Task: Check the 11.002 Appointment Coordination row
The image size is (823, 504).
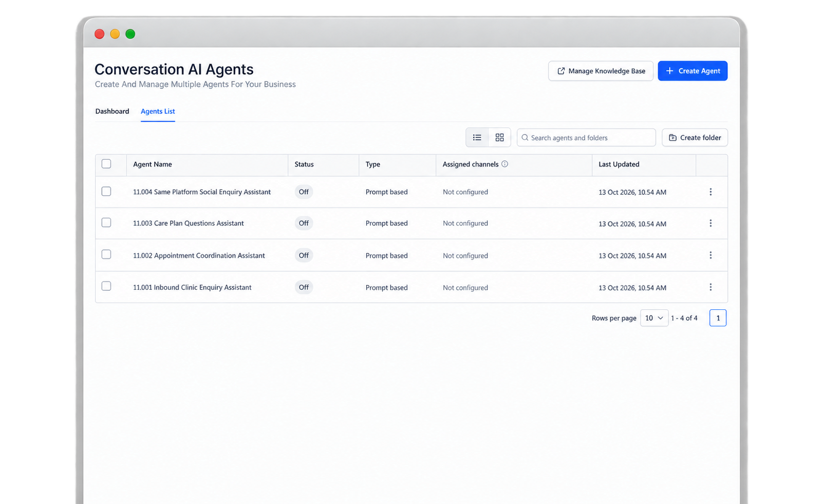Action: [106, 254]
